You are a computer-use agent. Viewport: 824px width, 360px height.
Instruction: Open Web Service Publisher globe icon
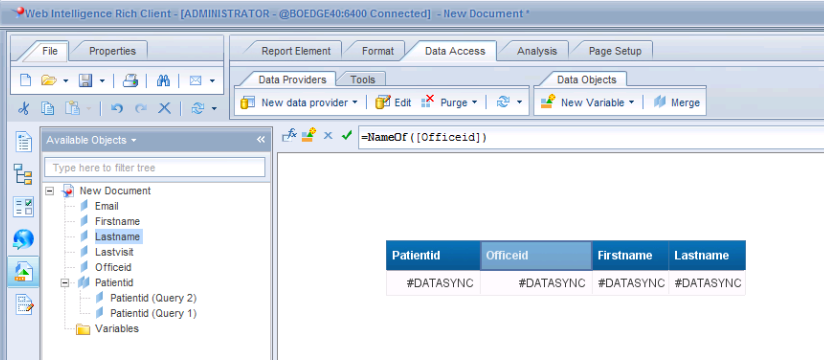click(24, 240)
